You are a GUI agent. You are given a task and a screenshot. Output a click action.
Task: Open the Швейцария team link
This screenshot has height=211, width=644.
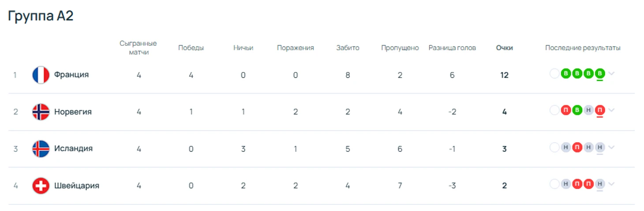[x=77, y=185]
